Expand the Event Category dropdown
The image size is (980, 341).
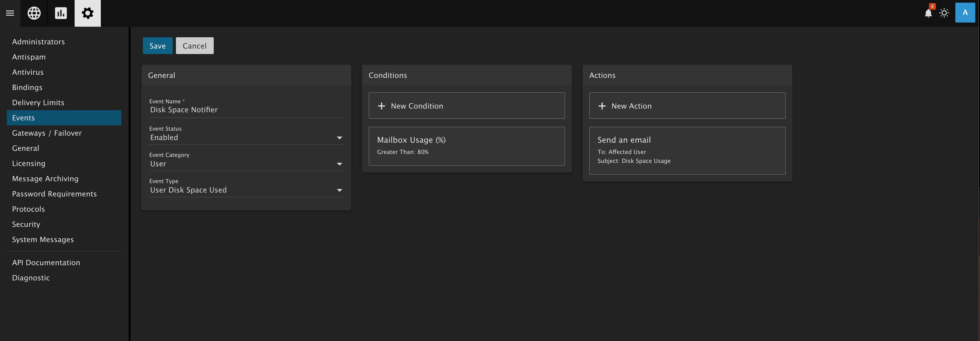tap(339, 164)
